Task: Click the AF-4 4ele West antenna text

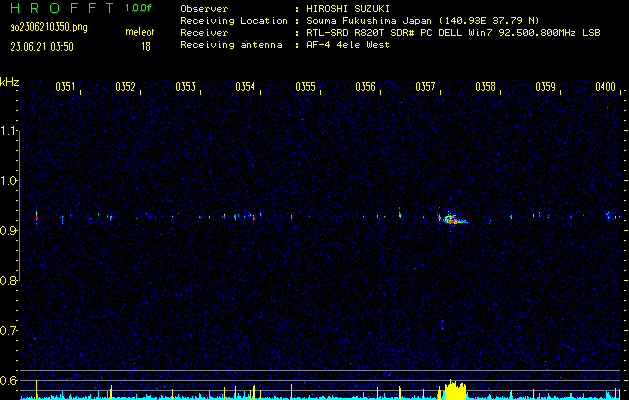Action: [347, 45]
